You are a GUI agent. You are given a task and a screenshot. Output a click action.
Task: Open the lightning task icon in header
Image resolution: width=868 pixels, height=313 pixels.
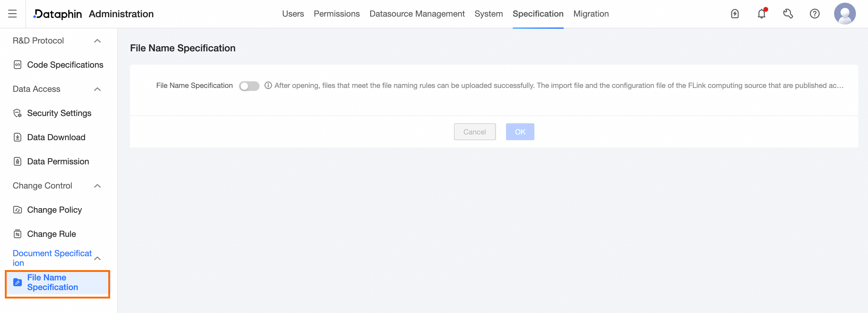point(735,14)
